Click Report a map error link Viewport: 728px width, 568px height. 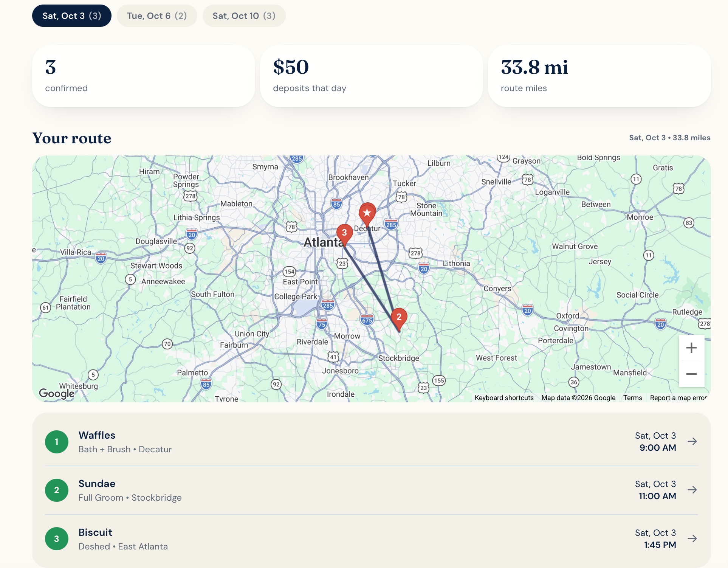678,398
